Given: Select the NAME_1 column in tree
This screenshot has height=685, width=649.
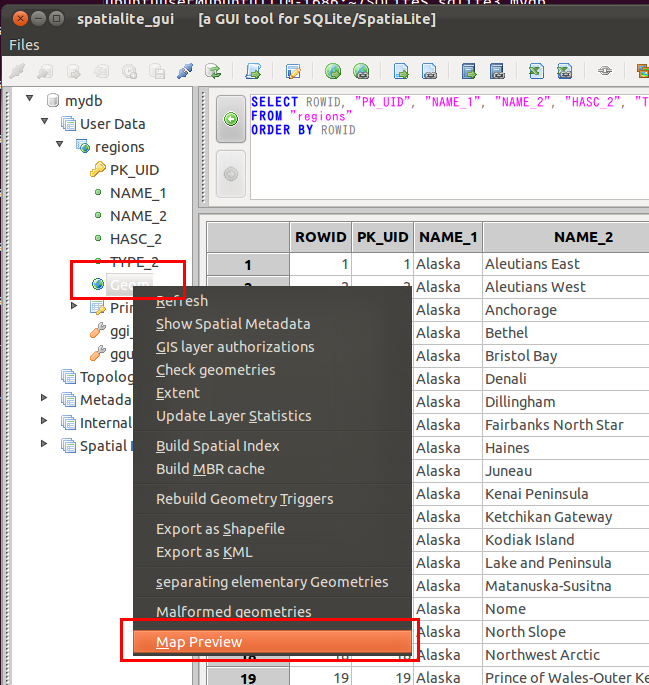Looking at the screenshot, I should pyautogui.click(x=138, y=193).
